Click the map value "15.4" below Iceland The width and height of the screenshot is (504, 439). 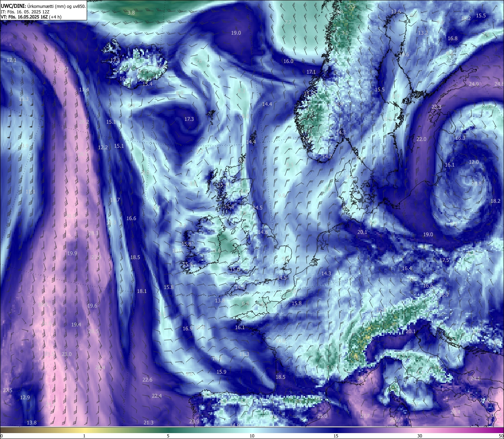coord(147,84)
